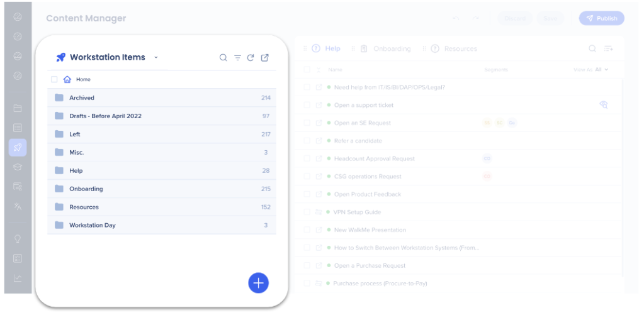Image resolution: width=644 pixels, height=320 pixels.
Task: Tick checkbox for Refer a candidate row
Action: tap(307, 141)
